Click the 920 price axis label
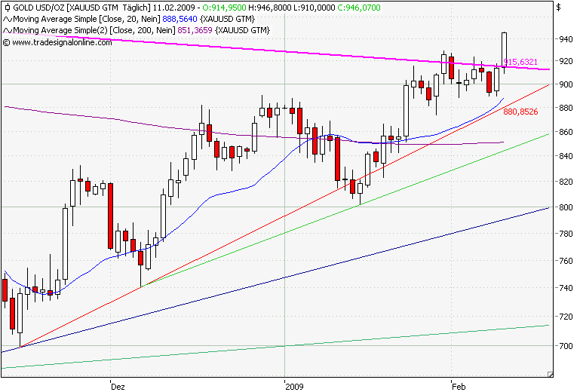 click(x=565, y=61)
